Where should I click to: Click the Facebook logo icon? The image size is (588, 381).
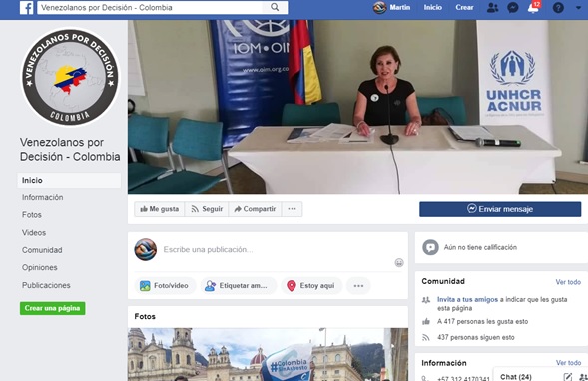coord(26,8)
